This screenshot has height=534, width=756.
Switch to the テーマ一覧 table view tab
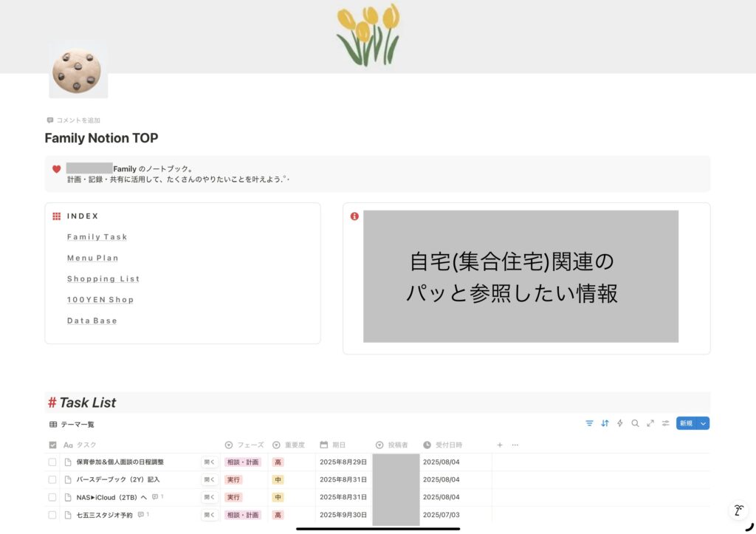(72, 424)
